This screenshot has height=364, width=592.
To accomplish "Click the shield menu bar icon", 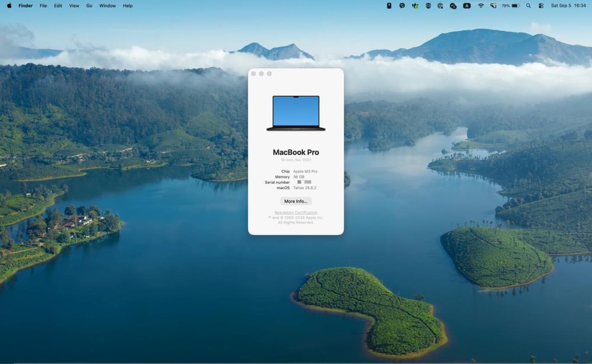I will click(428, 6).
